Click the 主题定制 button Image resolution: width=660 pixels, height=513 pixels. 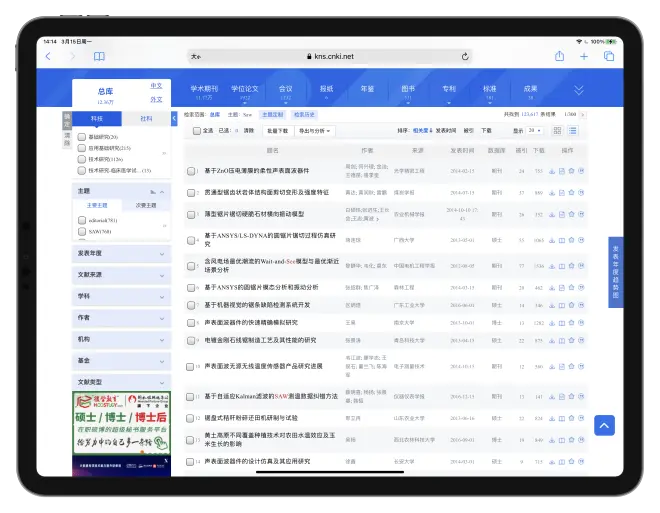pyautogui.click(x=272, y=114)
